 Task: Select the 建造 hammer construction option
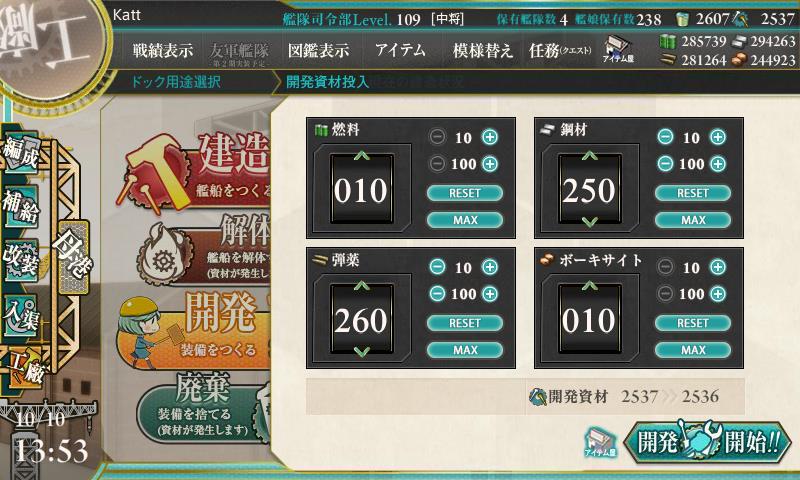coord(196,171)
